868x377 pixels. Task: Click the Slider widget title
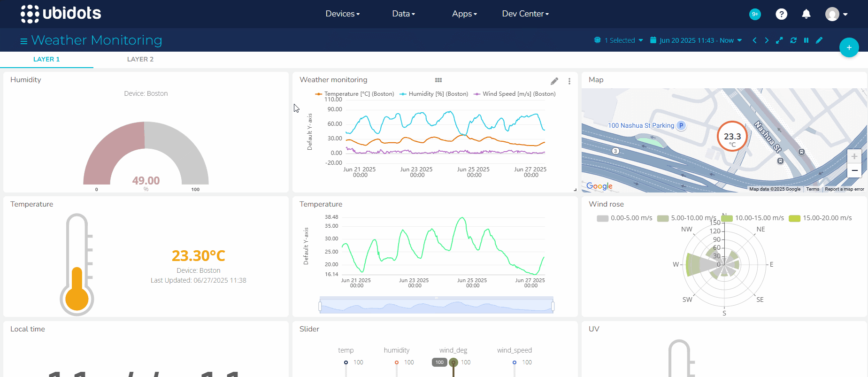pos(309,329)
